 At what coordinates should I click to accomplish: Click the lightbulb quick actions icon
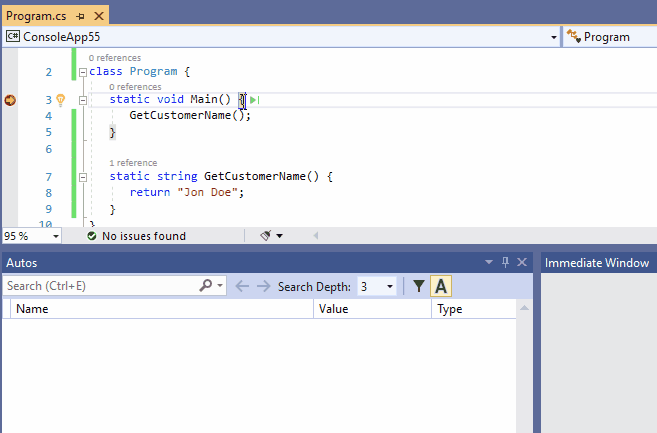tap(60, 100)
